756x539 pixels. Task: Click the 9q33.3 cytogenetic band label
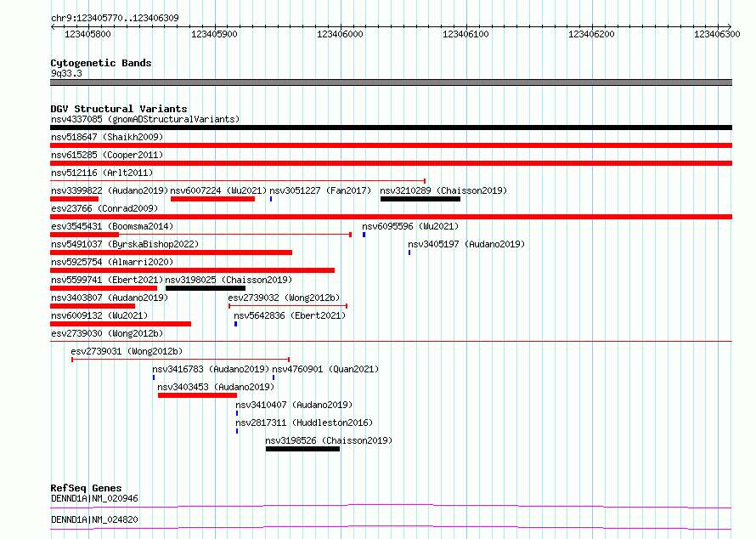click(x=66, y=73)
